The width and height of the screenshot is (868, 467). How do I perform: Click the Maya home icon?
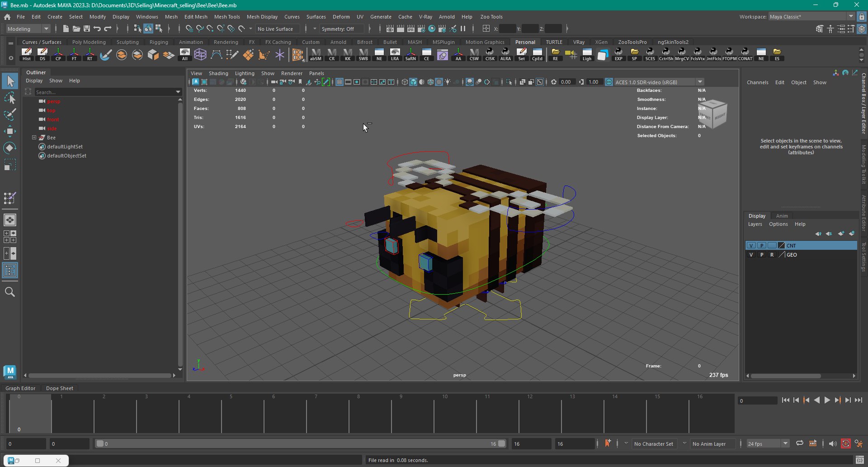7,17
